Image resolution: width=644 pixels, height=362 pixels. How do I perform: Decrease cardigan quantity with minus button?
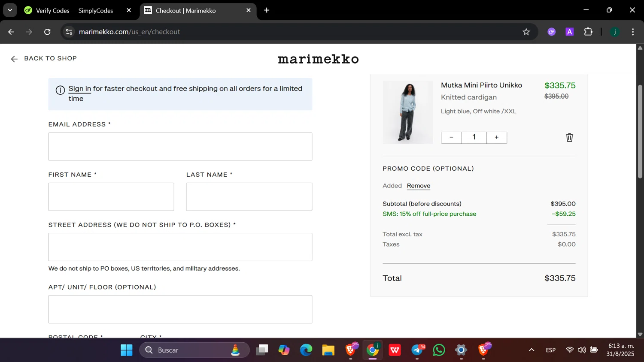[451, 137]
